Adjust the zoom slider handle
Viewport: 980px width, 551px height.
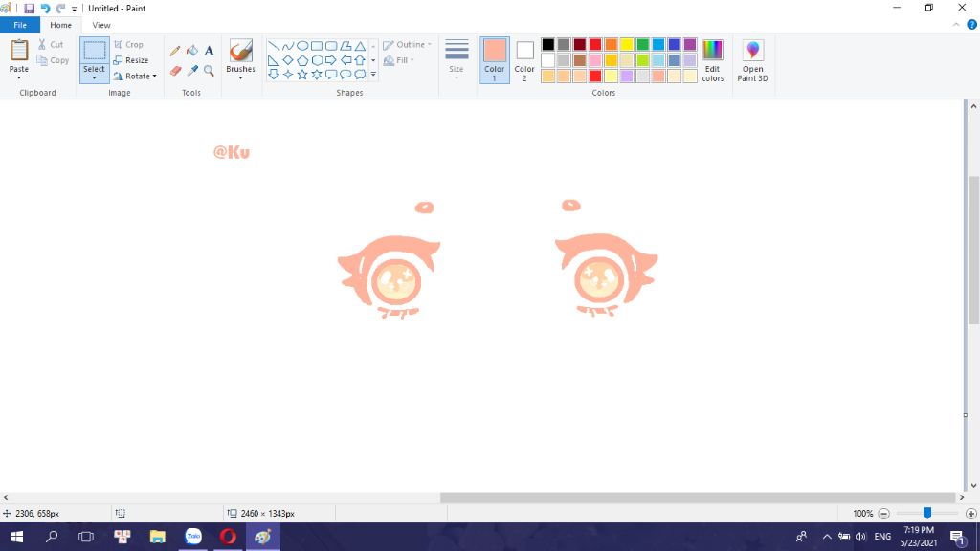(927, 513)
